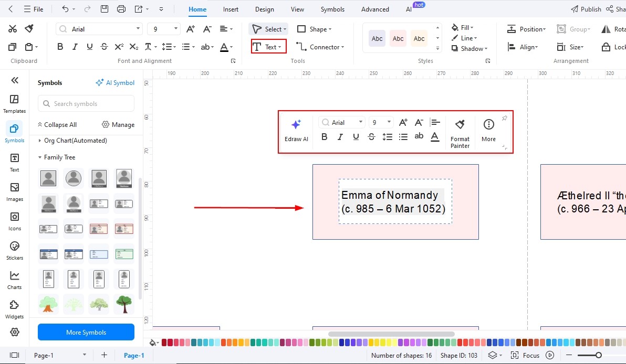Click the More Symbols button
626x364 pixels.
(86, 332)
